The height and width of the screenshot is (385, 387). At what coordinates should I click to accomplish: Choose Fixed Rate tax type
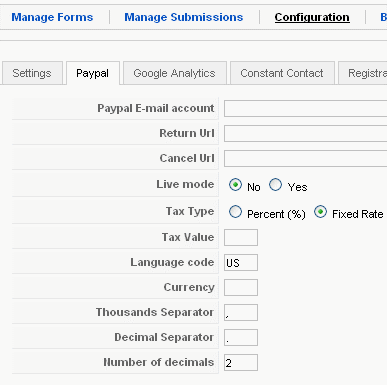320,212
